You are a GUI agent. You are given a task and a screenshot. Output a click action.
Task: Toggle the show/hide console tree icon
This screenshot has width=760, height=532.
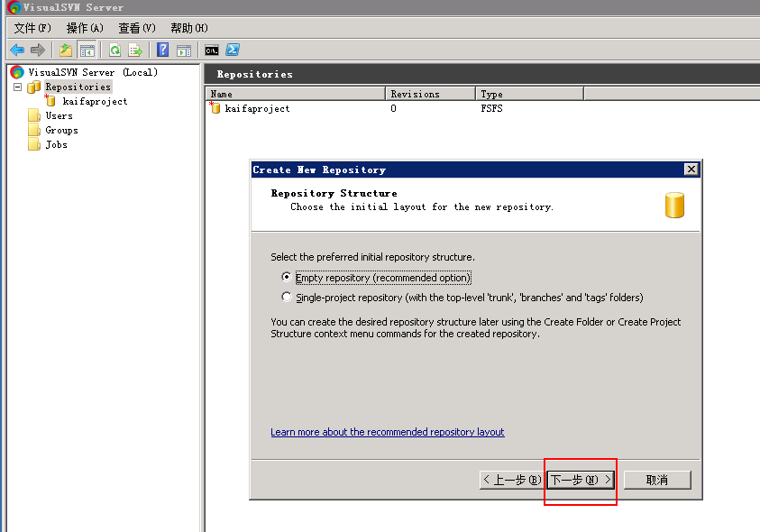[x=87, y=50]
